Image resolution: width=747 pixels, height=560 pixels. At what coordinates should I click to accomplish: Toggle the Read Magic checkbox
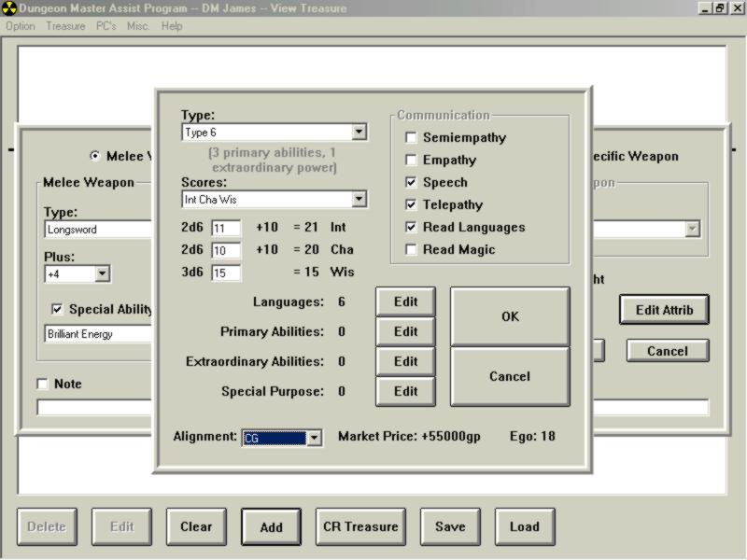coord(411,250)
